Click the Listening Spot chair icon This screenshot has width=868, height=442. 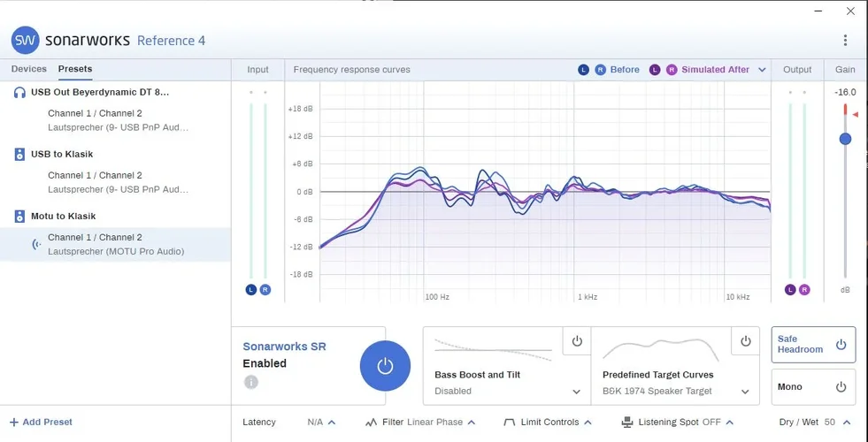[x=627, y=423]
